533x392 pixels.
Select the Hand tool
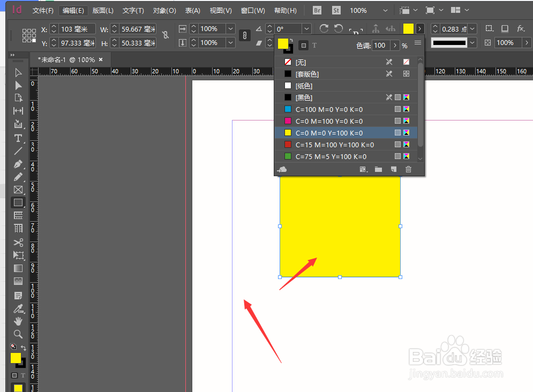click(x=18, y=321)
